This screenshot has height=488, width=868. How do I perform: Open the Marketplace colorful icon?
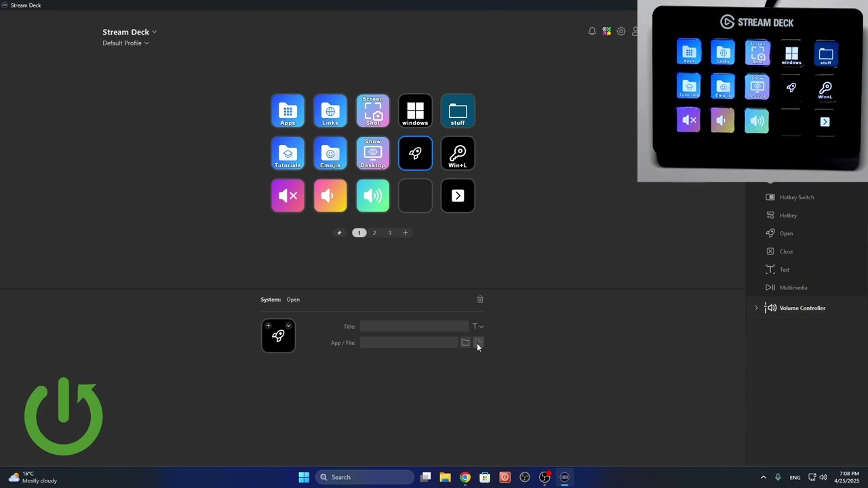point(606,31)
